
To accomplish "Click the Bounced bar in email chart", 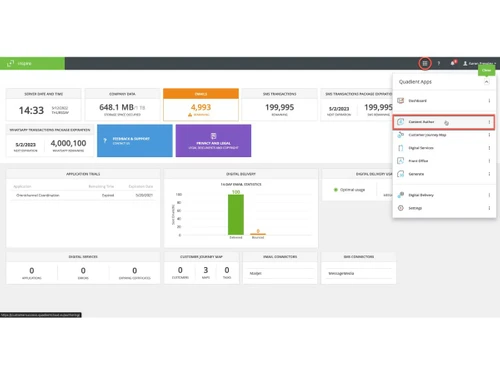I will [x=258, y=234].
